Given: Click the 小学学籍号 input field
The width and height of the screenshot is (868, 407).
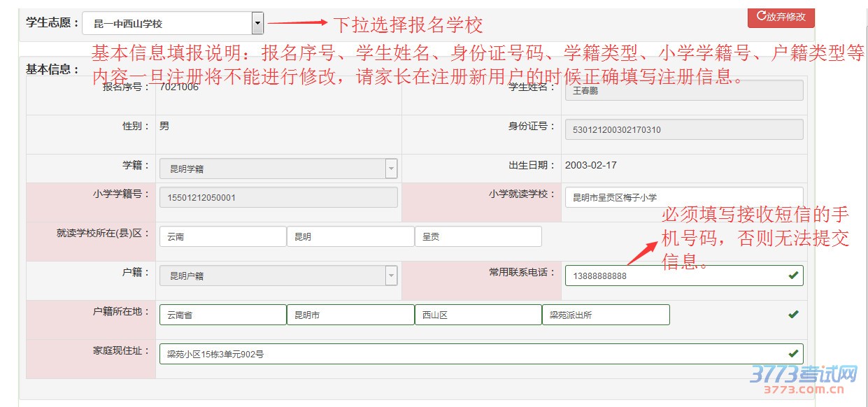Looking at the screenshot, I should click(x=278, y=197).
